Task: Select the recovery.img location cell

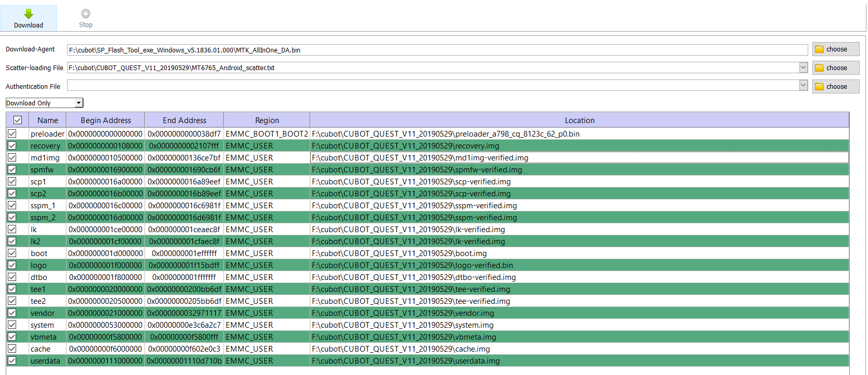Action: (x=580, y=145)
